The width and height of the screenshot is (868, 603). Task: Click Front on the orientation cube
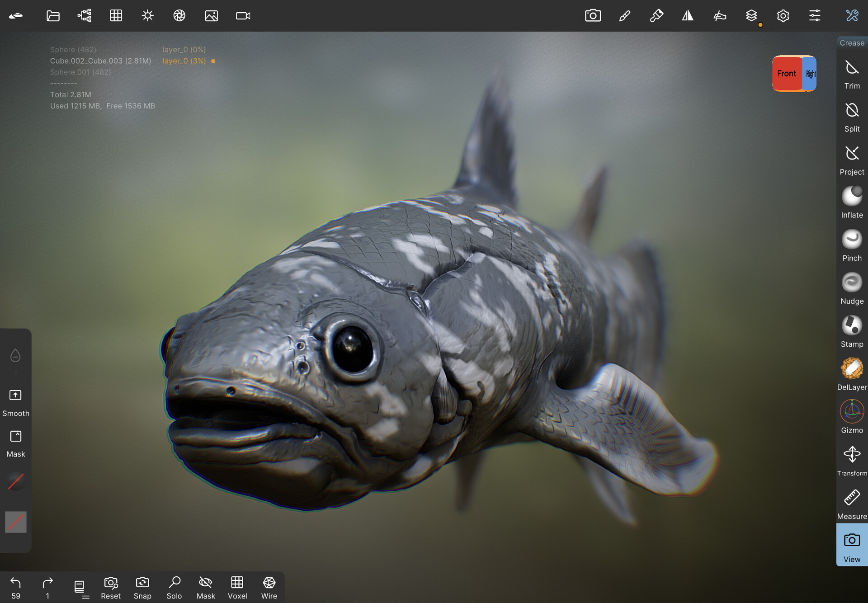[787, 73]
